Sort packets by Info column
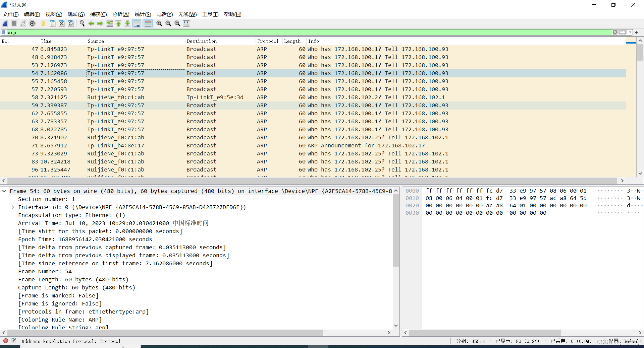This screenshot has width=644, height=348. coord(466,41)
